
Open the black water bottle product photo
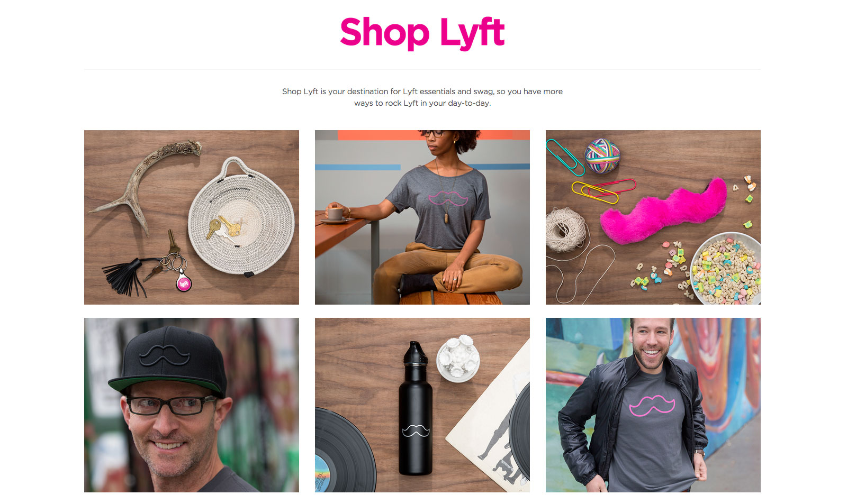422,405
